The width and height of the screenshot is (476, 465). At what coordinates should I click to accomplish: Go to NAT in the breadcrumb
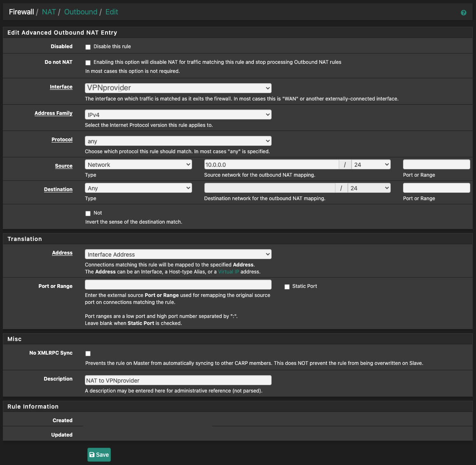tap(49, 12)
